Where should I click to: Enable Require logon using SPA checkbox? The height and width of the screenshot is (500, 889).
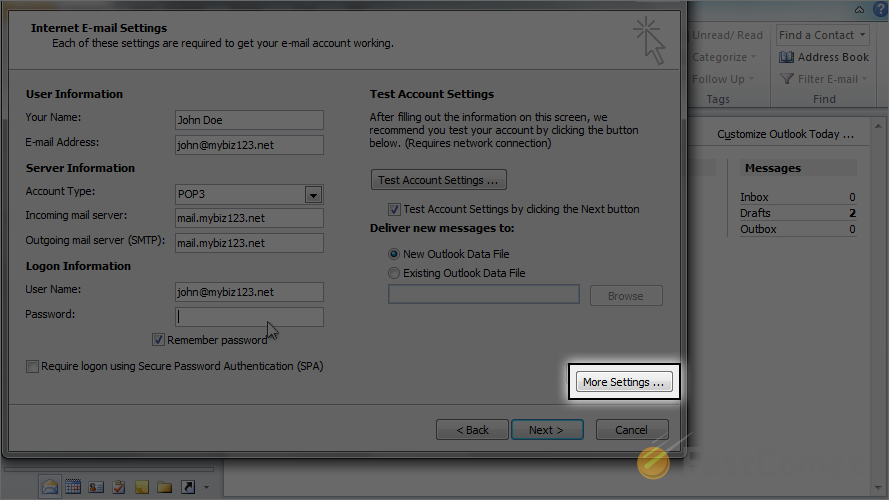pos(32,366)
